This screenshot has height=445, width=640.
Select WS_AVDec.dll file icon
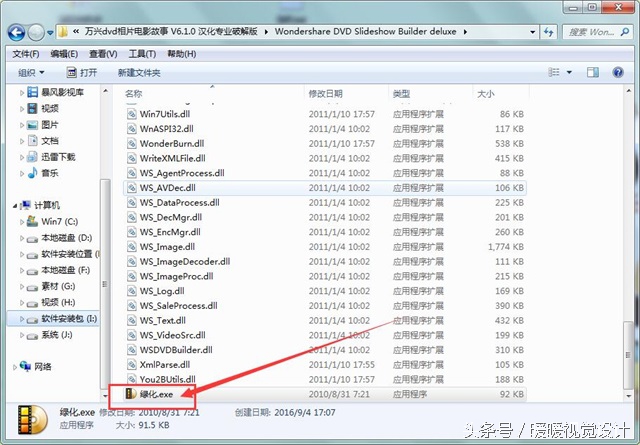pyautogui.click(x=131, y=188)
